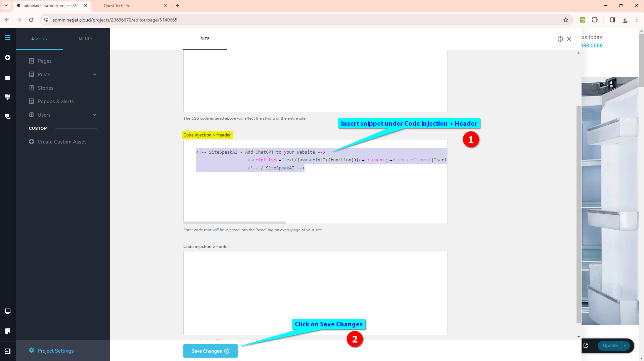Click the Project Settings gear icon

32,351
